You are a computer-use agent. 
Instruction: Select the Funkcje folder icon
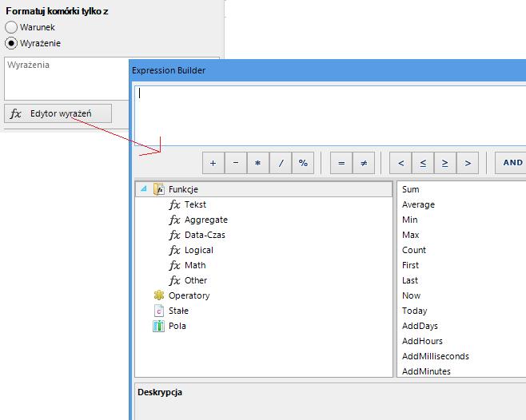coord(158,189)
